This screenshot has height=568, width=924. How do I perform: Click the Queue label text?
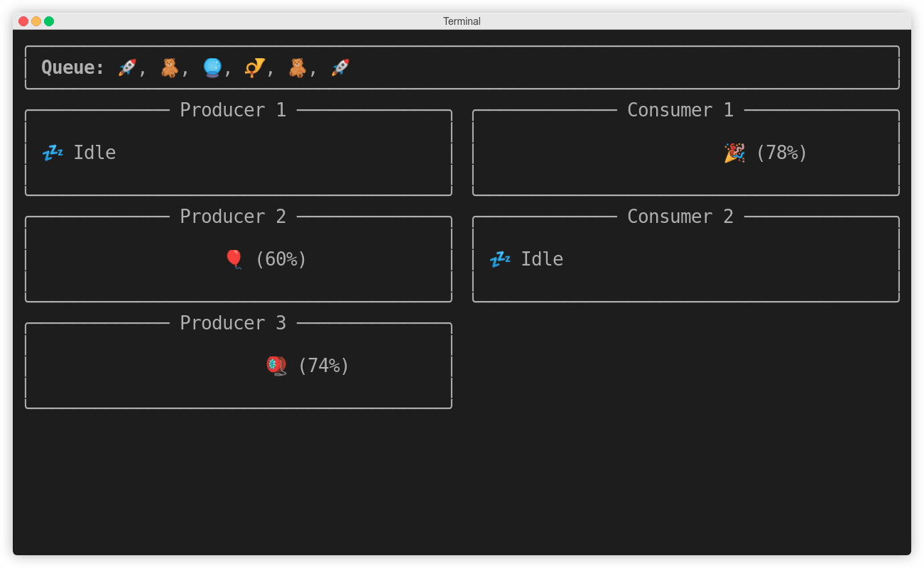(x=70, y=67)
